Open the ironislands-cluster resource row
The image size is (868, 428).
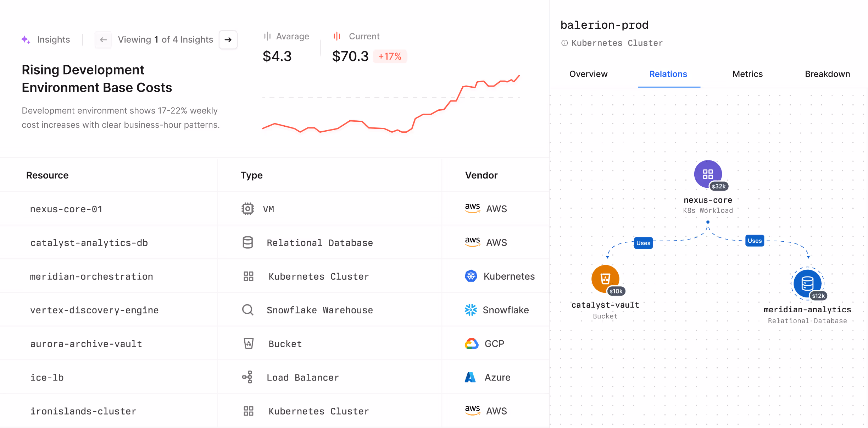coord(275,411)
